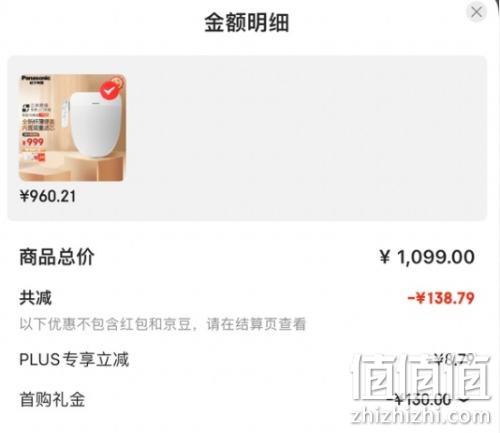Screen dimensions: 500x433
Task: Select the PLUS专享立减 discount row
Action: click(247, 360)
